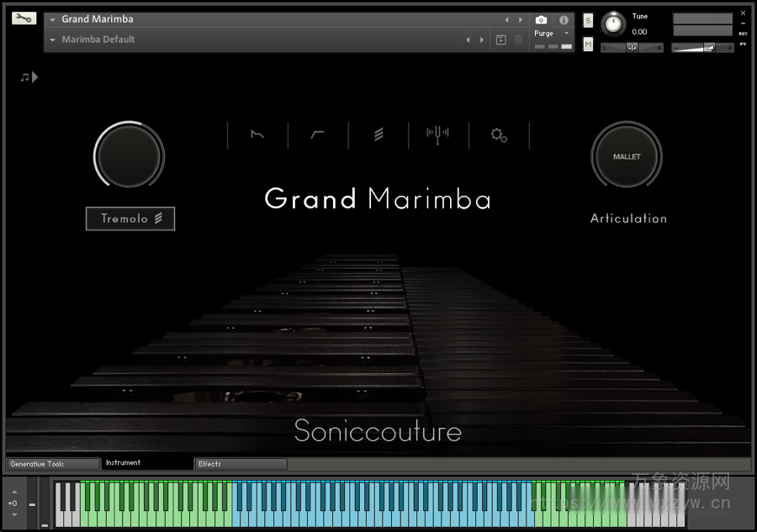Open the Effects tab
Viewport: 757px width, 532px height.
pos(241,463)
